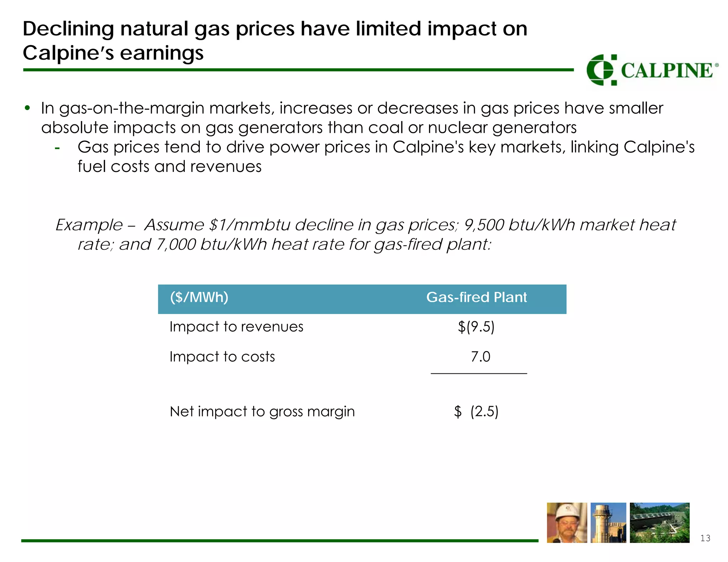Viewport: 728px width, 562px height.
Task: Click the ($/MWh) table header cell
Action: click(199, 297)
